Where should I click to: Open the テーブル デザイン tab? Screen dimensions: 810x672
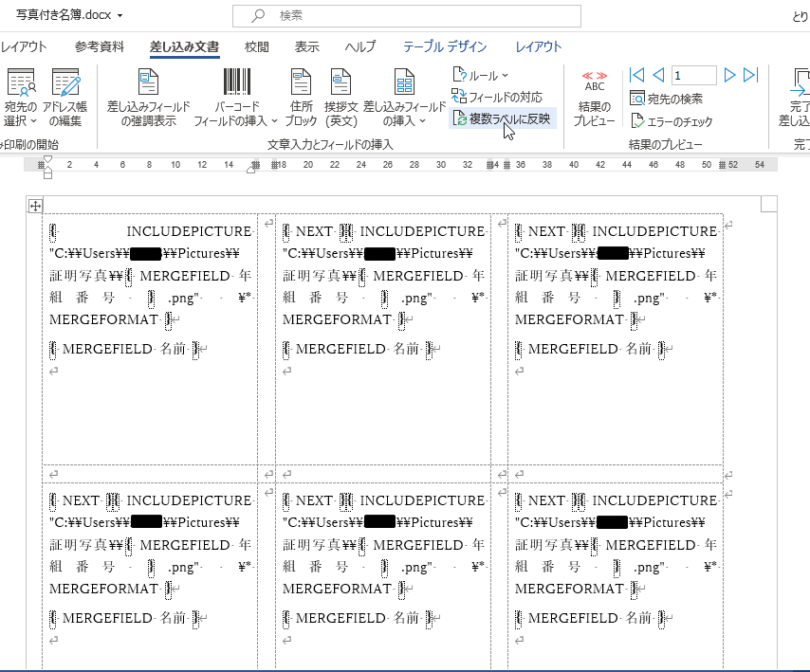pos(445,47)
